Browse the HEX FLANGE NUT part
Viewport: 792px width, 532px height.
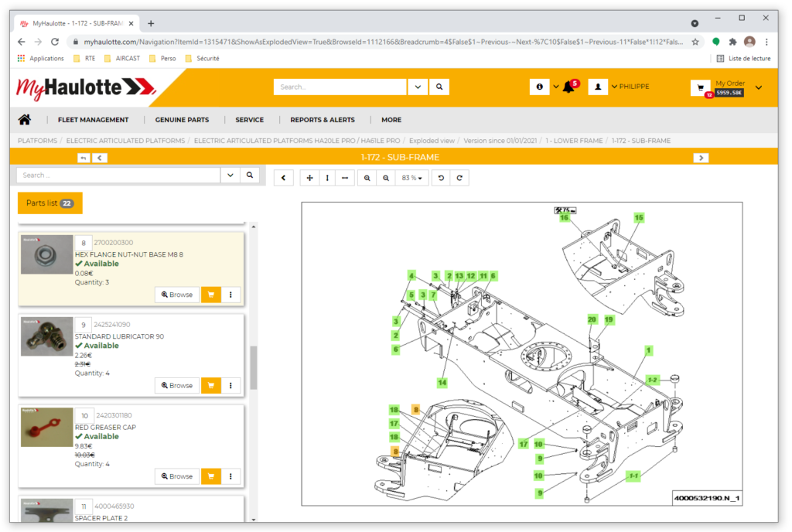coord(177,295)
